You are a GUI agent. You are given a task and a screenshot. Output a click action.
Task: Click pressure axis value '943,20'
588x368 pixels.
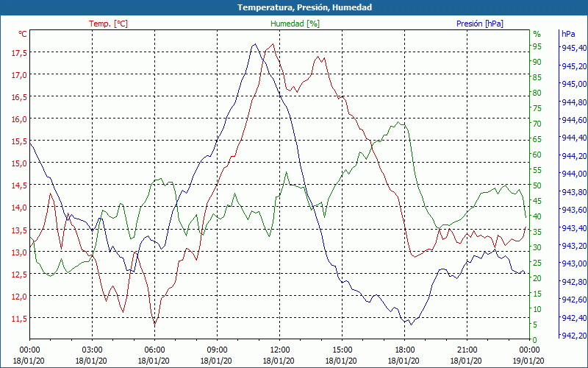coord(574,246)
